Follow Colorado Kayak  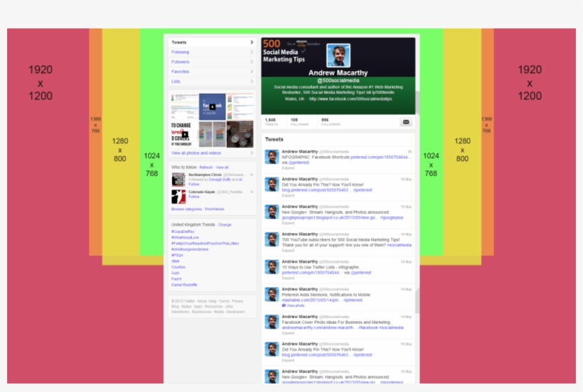193,197
